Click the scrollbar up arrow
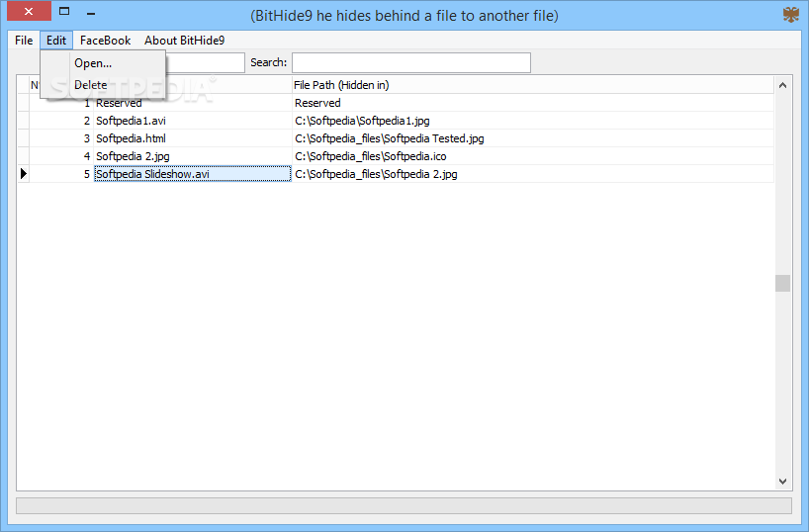The width and height of the screenshot is (809, 532). [x=782, y=85]
